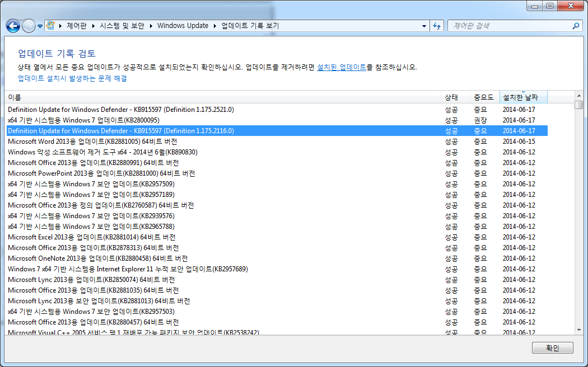
Task: Select the Windows 7 업데이트(KB2800095) row
Action: pyautogui.click(x=277, y=120)
